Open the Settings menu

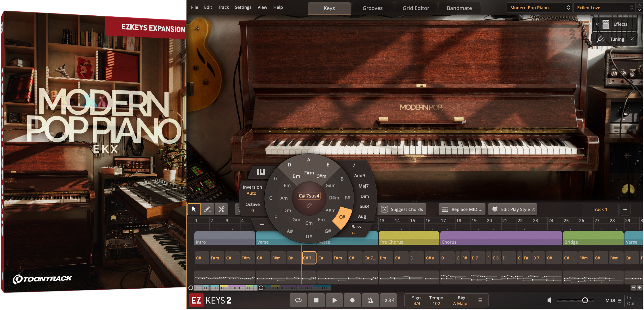pos(243,7)
